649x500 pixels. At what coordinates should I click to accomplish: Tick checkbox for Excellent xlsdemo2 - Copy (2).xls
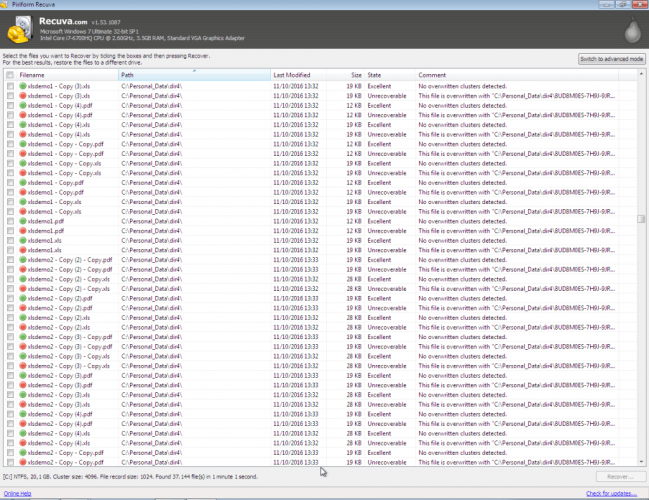pyautogui.click(x=10, y=318)
